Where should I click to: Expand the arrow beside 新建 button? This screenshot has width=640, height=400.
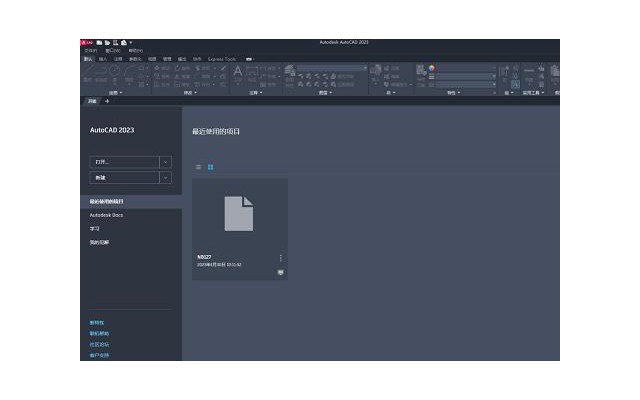165,178
